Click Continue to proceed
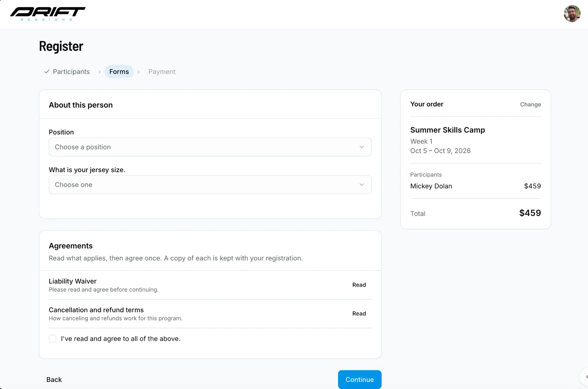Viewport: 588px width, 389px height. pyautogui.click(x=360, y=380)
